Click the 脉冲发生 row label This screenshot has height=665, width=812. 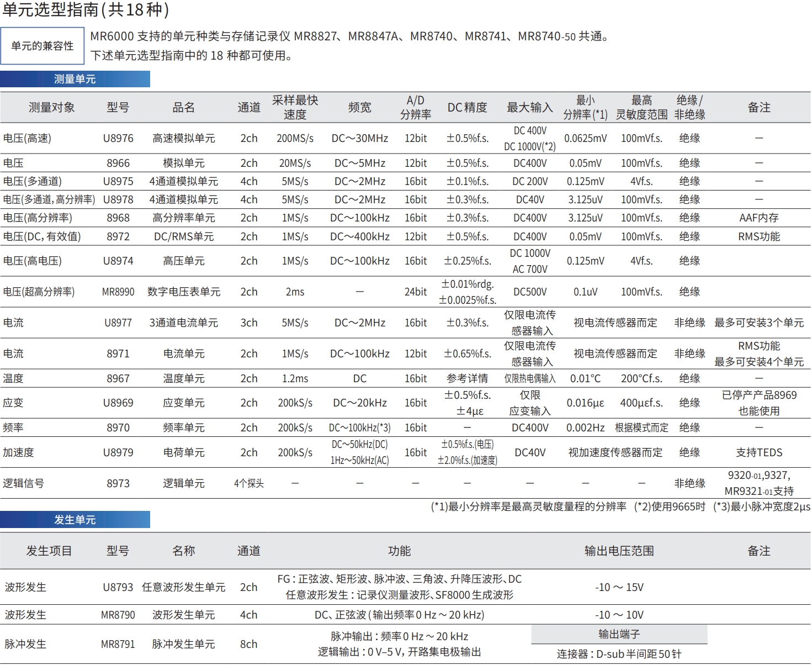(25, 645)
